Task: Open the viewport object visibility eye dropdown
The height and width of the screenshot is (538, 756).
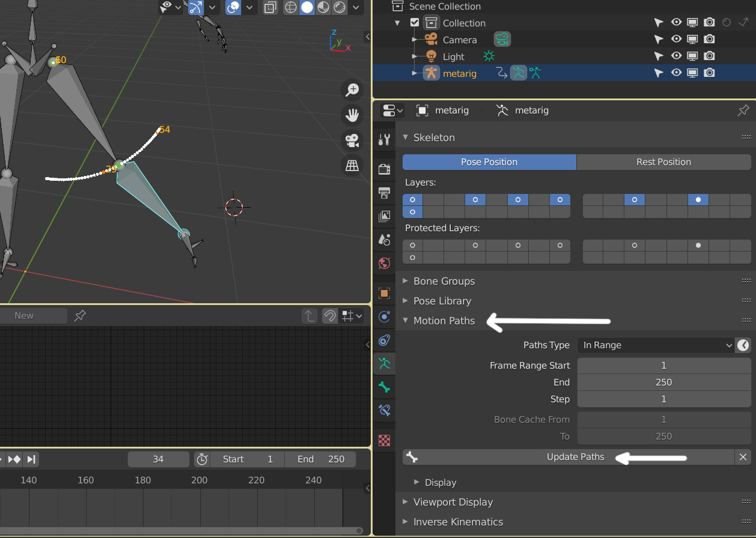Action: 171,7
